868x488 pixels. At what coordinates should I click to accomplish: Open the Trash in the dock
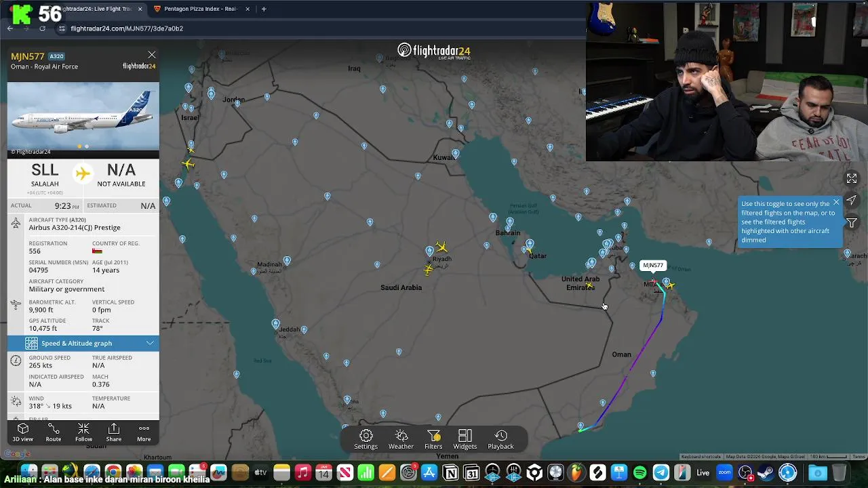click(x=840, y=472)
